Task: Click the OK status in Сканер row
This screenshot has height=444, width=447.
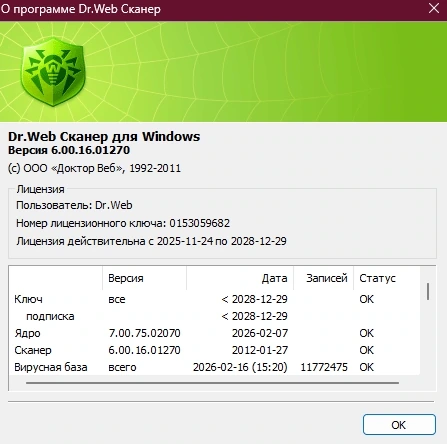Action: [x=367, y=350]
